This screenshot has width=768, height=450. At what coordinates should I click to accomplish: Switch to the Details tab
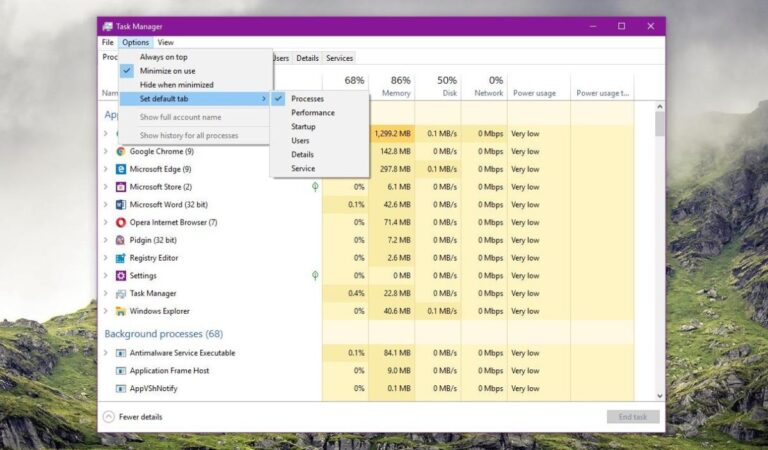[x=308, y=58]
